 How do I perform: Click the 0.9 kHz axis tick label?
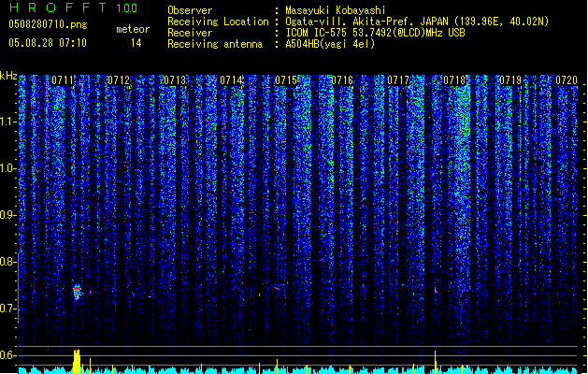[8, 215]
